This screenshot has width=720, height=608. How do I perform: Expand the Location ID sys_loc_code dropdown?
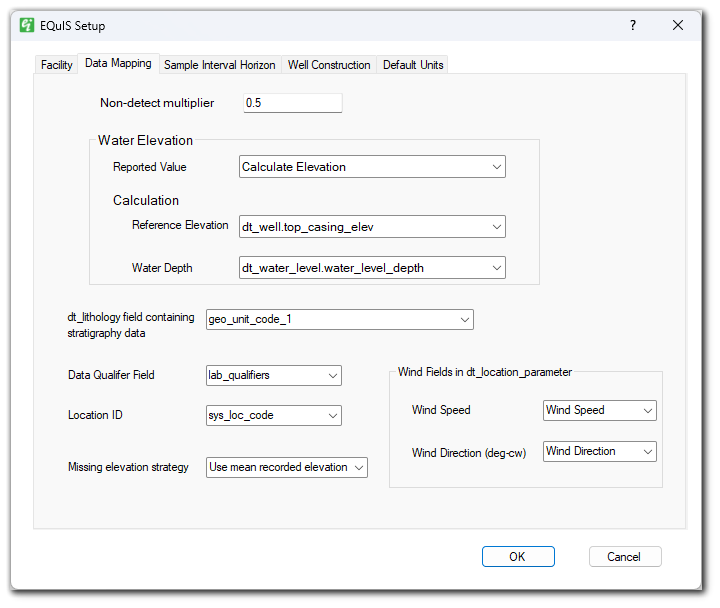pyautogui.click(x=274, y=416)
